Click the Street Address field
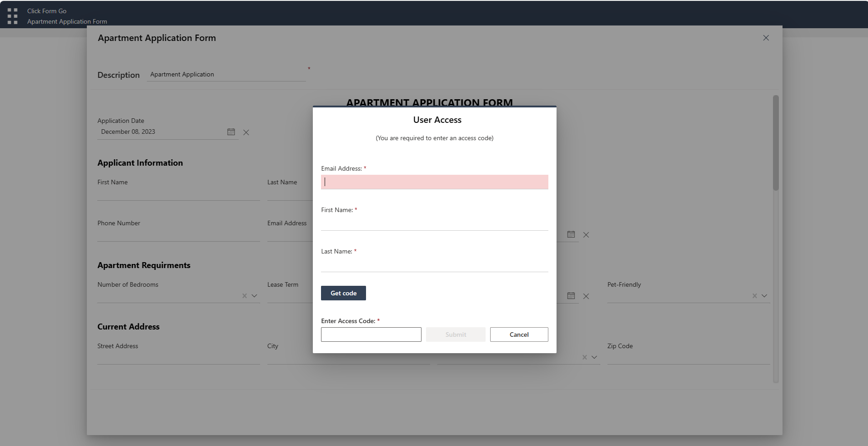 179,358
